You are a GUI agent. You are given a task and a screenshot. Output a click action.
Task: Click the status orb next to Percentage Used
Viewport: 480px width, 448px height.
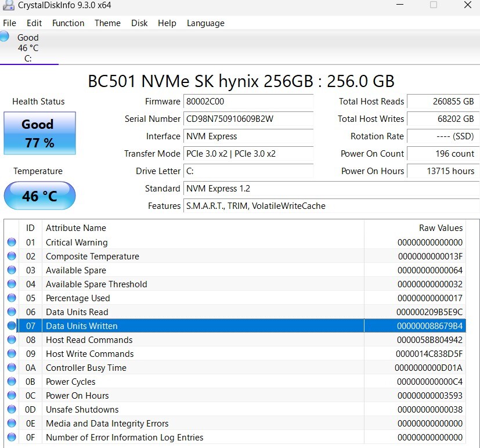pos(12,298)
